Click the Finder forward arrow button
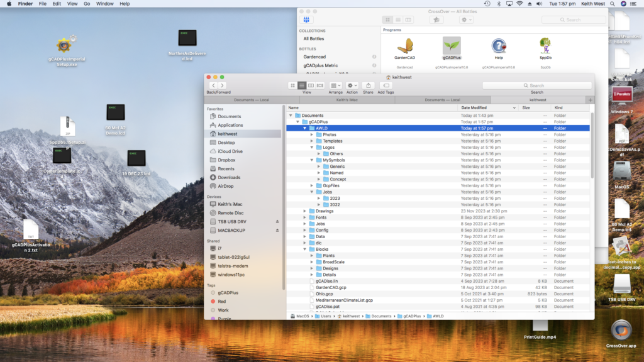Image resolution: width=644 pixels, height=362 pixels. 222,85
